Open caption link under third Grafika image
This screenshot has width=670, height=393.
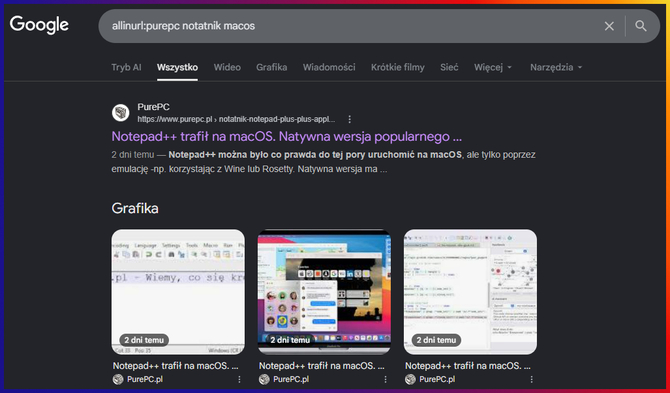click(468, 366)
